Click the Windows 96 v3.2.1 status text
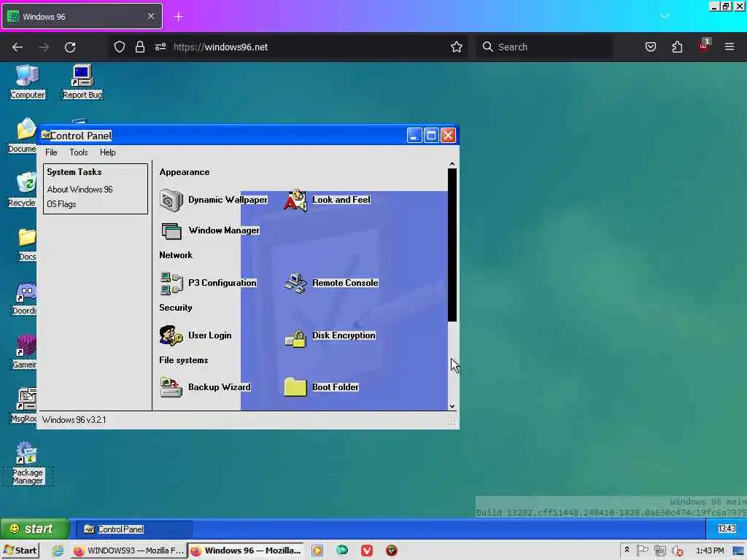The image size is (747, 560). point(74,420)
